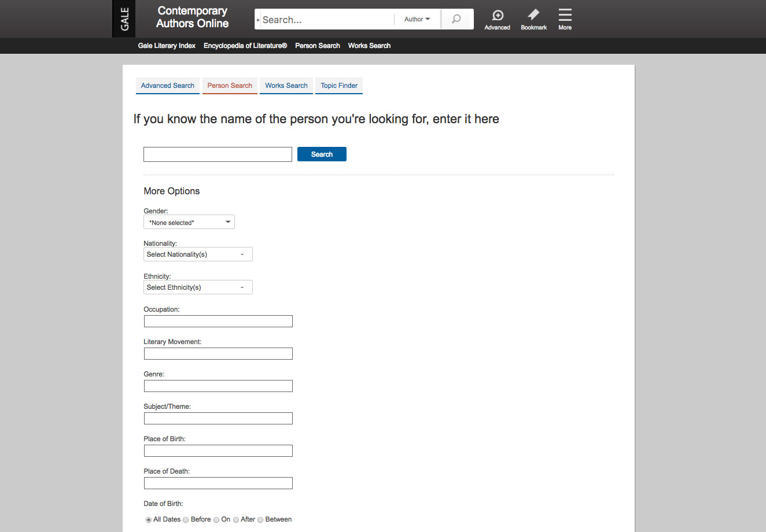Switch to the Topic Finder tab
Viewport: 766px width, 532px height.
[x=339, y=86]
